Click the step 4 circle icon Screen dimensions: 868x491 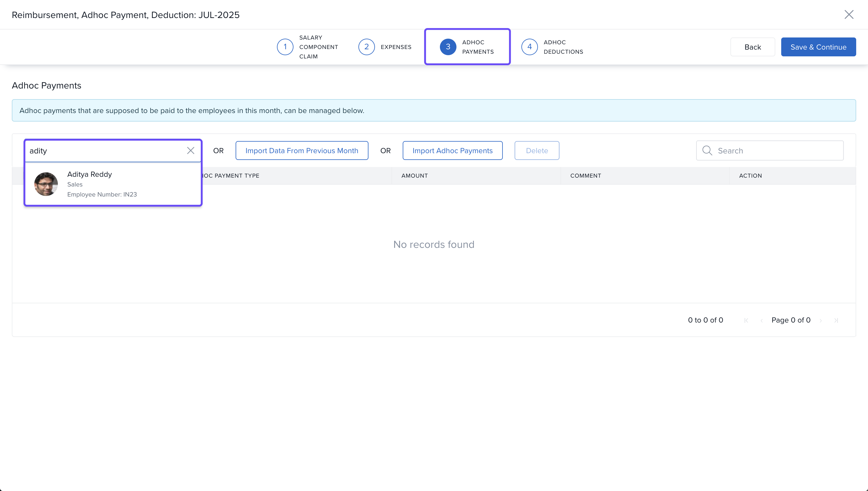tap(529, 47)
